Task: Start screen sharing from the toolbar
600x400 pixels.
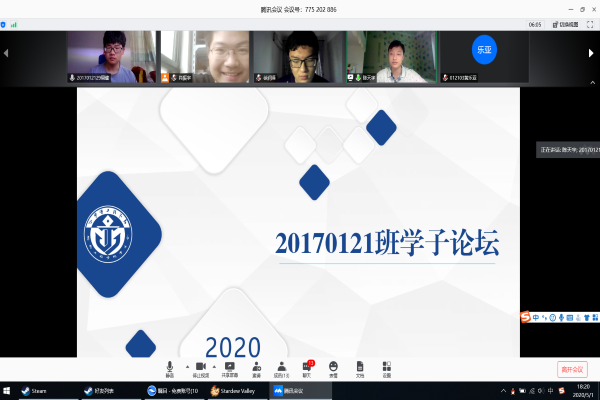Action: 229,368
